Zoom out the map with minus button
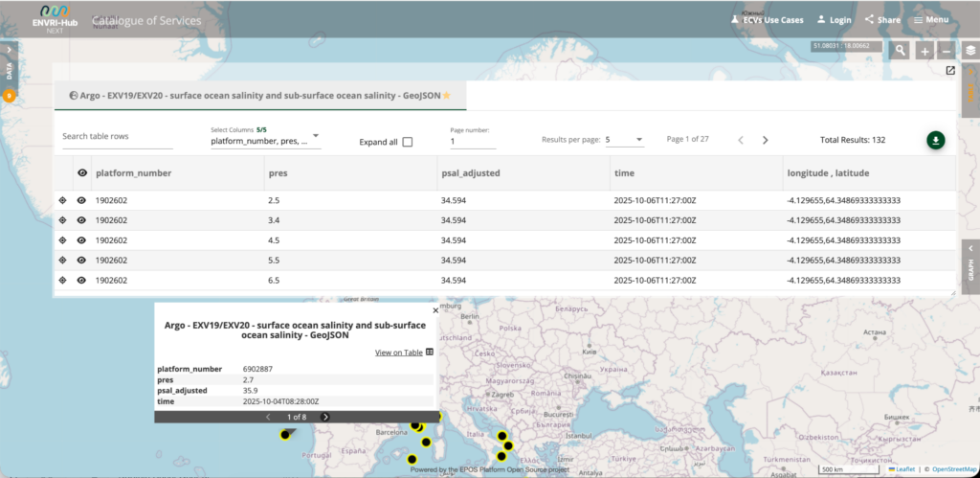980x478 pixels. click(947, 51)
